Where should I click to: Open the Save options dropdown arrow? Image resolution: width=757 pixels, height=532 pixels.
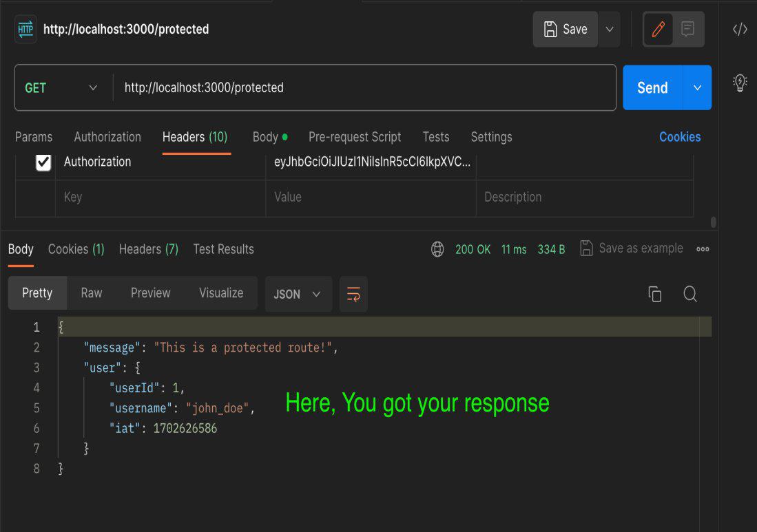pos(609,29)
